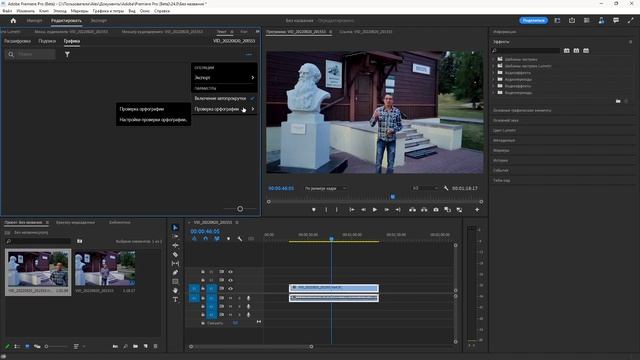This screenshot has height=360, width=640.
Task: Select the Hand tool
Action: point(175,290)
